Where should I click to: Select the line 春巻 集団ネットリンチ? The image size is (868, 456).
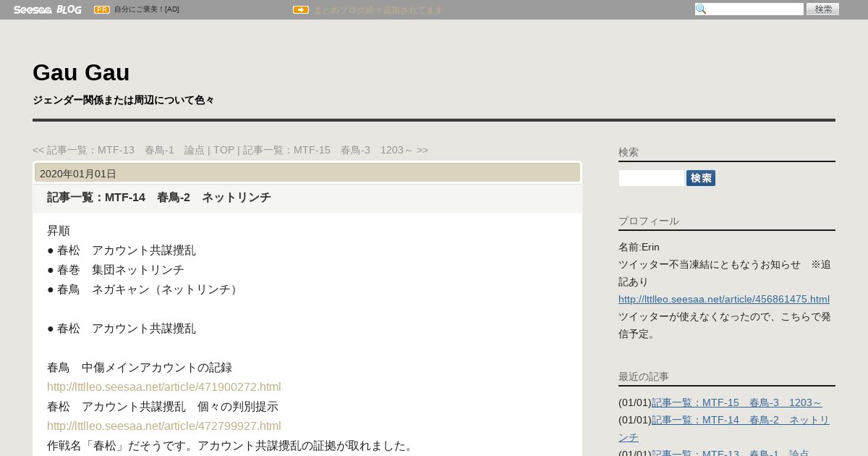coord(116,270)
